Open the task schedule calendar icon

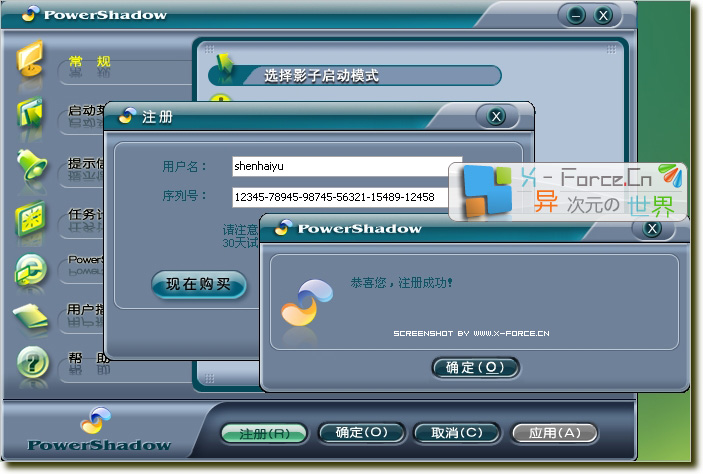click(30, 218)
